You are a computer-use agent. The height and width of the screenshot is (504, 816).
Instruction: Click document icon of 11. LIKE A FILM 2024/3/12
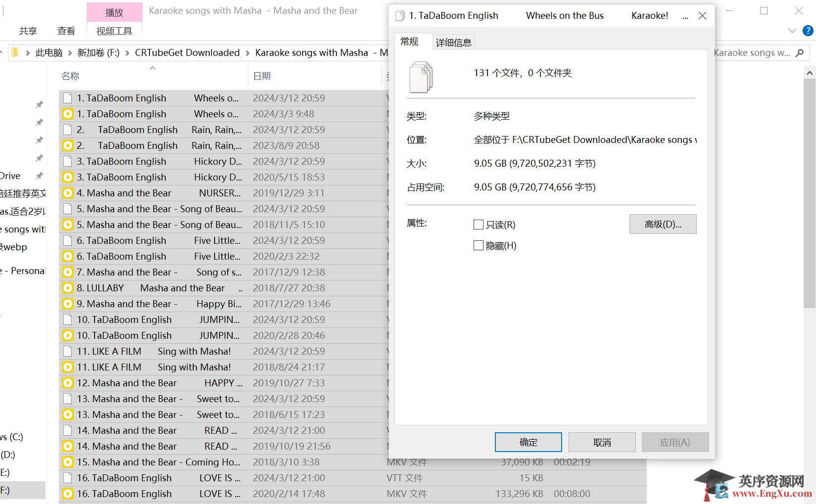pos(68,351)
